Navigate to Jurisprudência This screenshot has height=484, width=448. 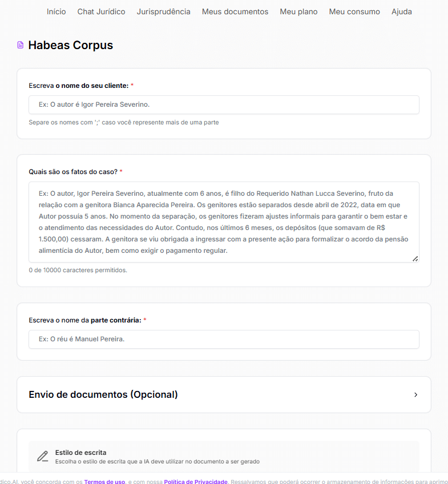(x=163, y=11)
